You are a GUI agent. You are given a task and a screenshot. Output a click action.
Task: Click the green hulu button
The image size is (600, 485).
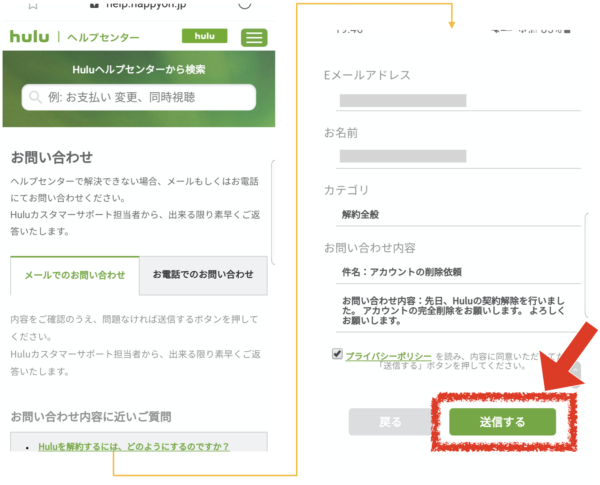coord(204,36)
